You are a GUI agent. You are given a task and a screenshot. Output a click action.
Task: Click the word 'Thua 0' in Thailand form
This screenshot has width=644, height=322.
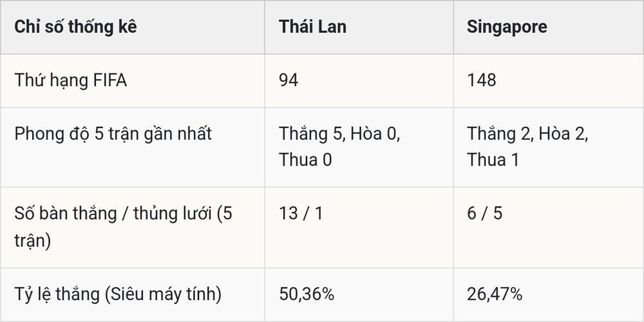click(305, 160)
